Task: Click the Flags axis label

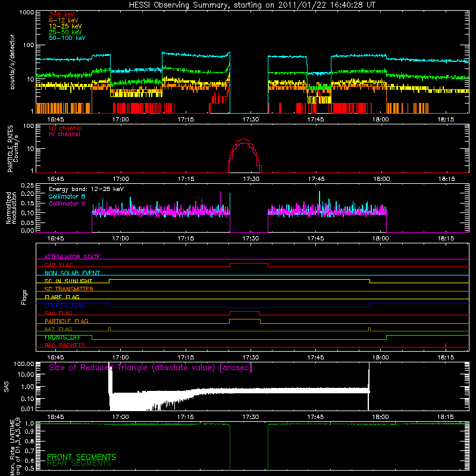Action: [x=24, y=297]
